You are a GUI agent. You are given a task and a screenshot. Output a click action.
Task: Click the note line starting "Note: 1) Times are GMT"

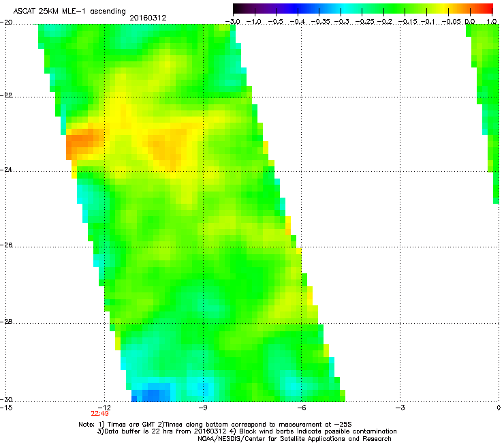click(215, 425)
